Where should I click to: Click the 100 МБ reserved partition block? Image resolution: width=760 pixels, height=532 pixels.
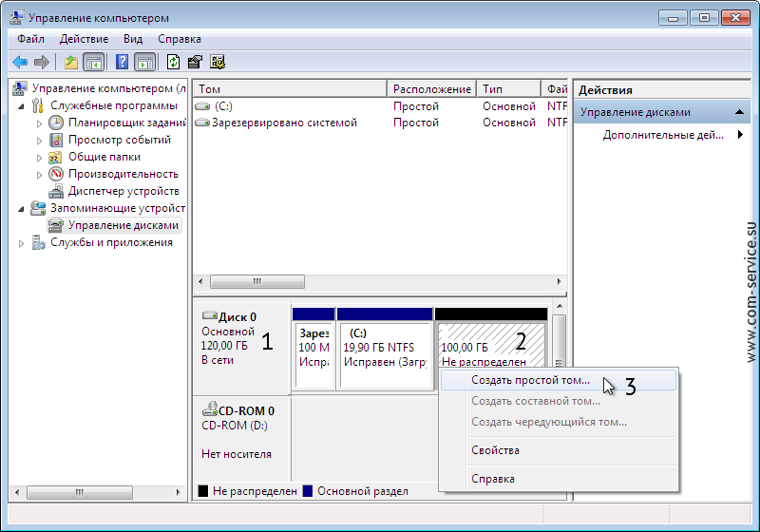pyautogui.click(x=313, y=348)
